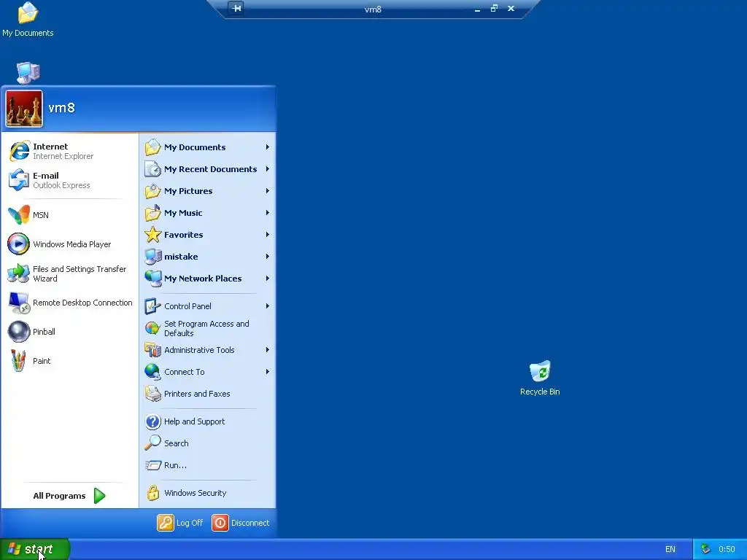Screen dimensions: 747x560
Task: Click the Run... icon
Action: [153, 465]
